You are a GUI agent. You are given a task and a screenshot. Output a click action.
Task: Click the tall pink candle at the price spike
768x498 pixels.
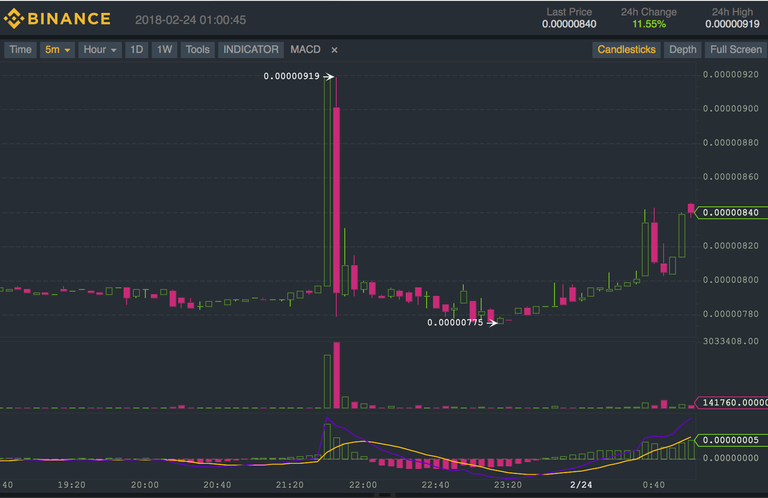336,200
